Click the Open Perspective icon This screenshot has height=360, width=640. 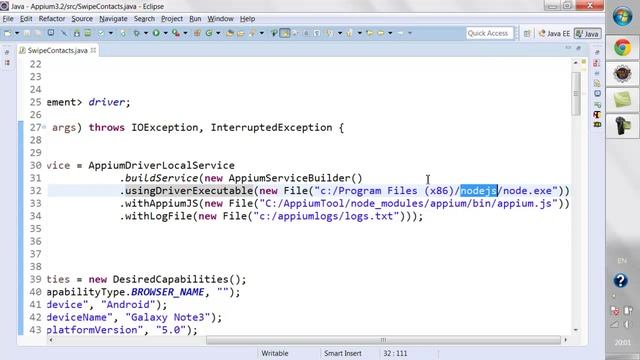(527, 33)
